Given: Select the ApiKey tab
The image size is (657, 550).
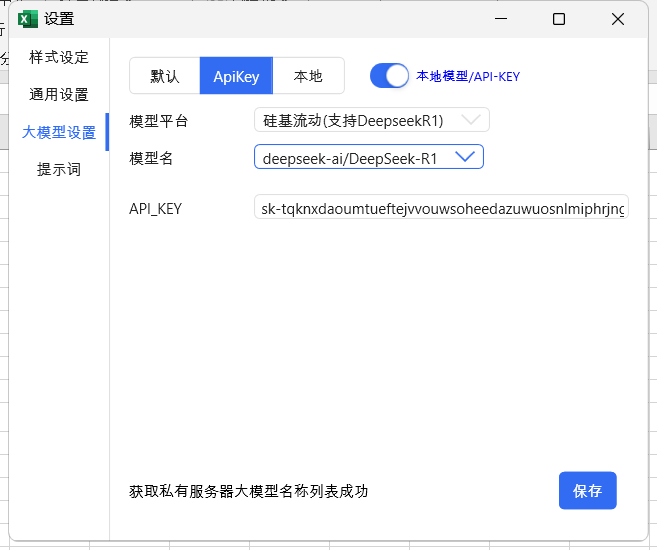Looking at the screenshot, I should (236, 76).
